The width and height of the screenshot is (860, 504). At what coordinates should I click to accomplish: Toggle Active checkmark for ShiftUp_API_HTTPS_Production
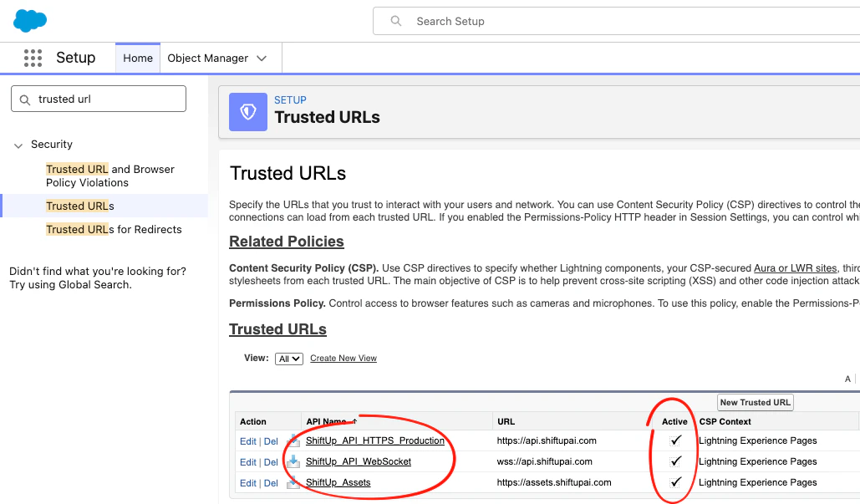[x=674, y=440]
